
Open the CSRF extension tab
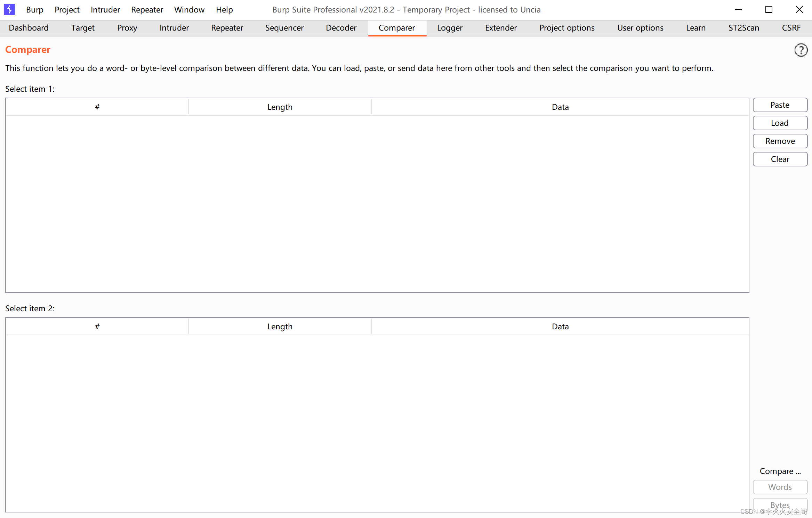[791, 28]
